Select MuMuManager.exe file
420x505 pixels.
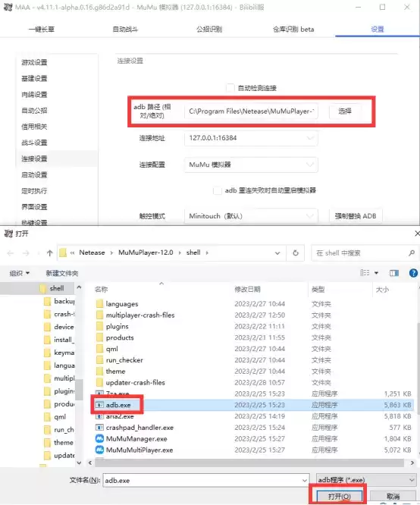tap(136, 439)
